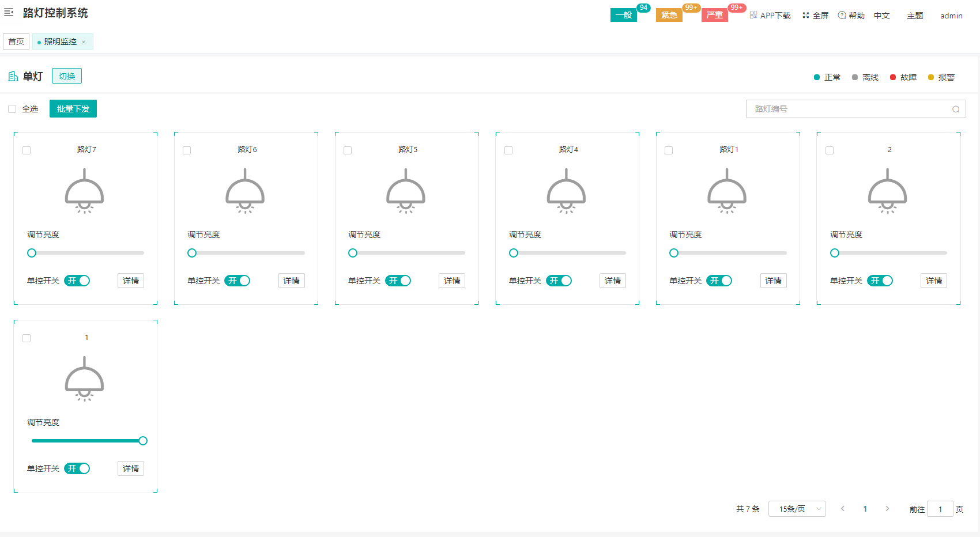Click yellow 报警 status legend dot
The width and height of the screenshot is (980, 537).
click(x=931, y=77)
